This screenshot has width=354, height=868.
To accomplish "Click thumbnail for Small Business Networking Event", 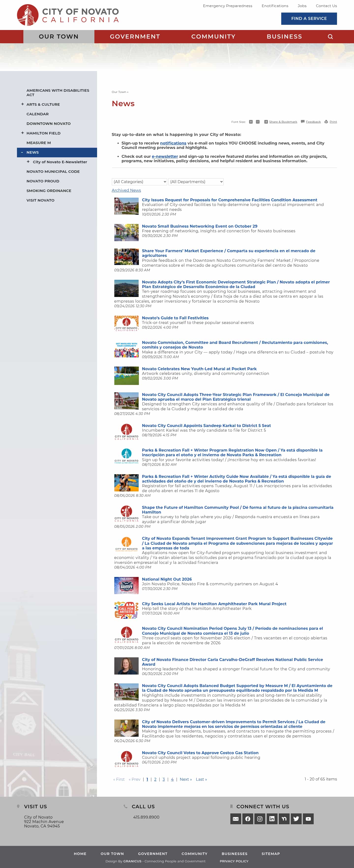I will pos(126,233).
